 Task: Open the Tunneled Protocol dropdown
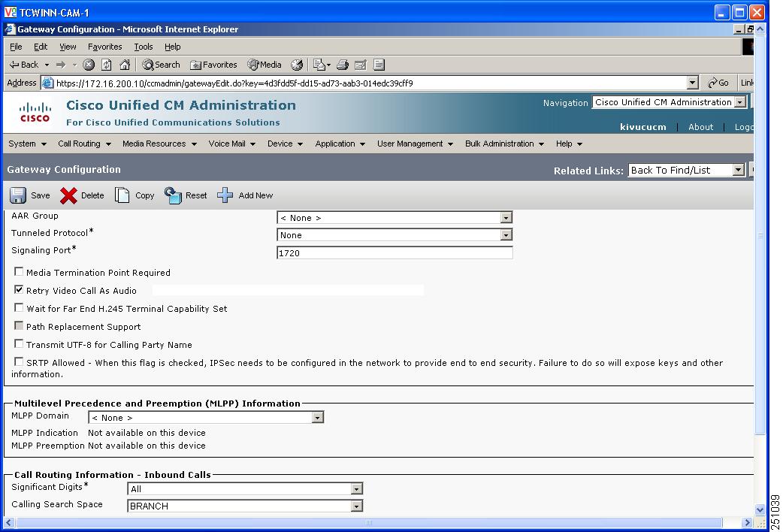point(395,234)
